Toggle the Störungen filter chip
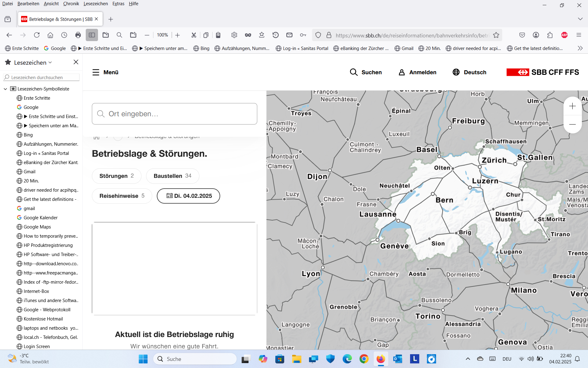Image resolution: width=588 pixels, height=368 pixels. 116,176
